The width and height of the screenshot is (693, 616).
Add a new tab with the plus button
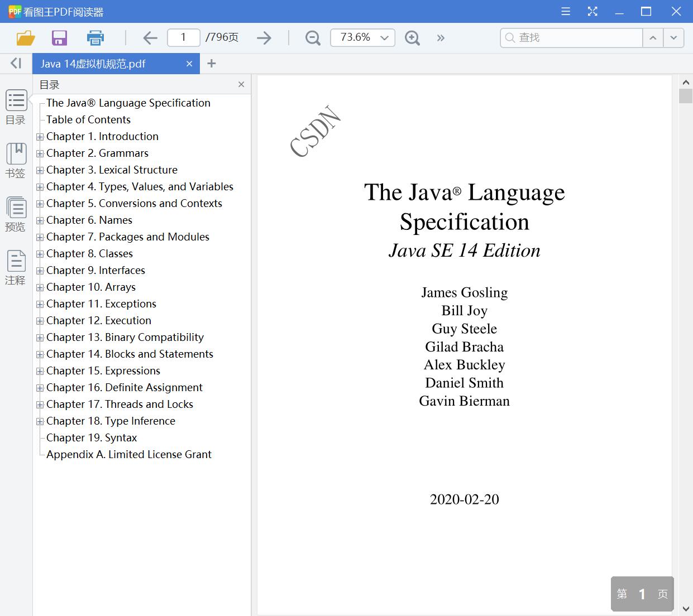(x=211, y=64)
